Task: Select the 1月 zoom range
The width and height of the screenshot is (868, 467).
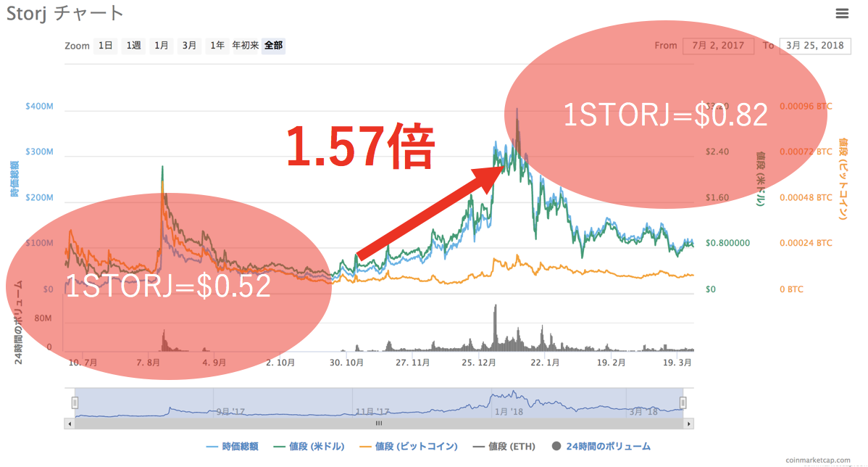Action: 161,46
